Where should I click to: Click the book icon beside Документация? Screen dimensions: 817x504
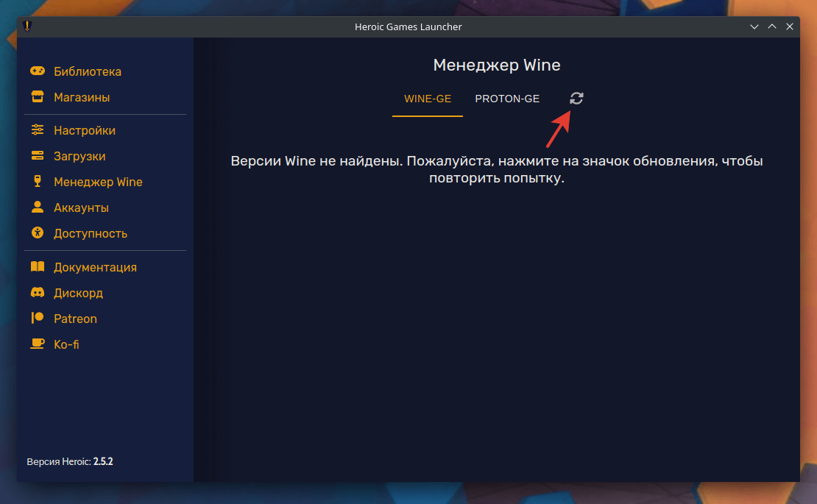pos(38,266)
